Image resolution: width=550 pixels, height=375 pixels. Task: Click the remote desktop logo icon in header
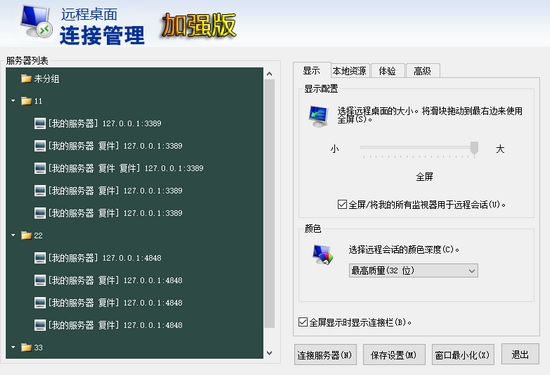pyautogui.click(x=36, y=22)
